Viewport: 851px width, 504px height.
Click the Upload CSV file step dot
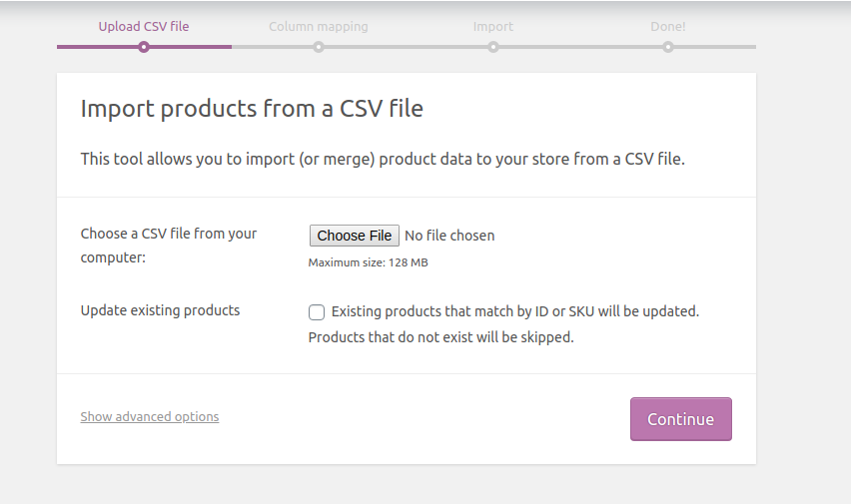144,47
